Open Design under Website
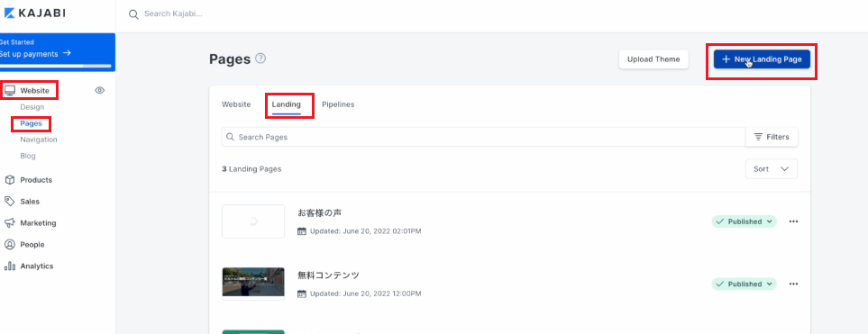Screen dimensions: 868x334 [x=32, y=107]
